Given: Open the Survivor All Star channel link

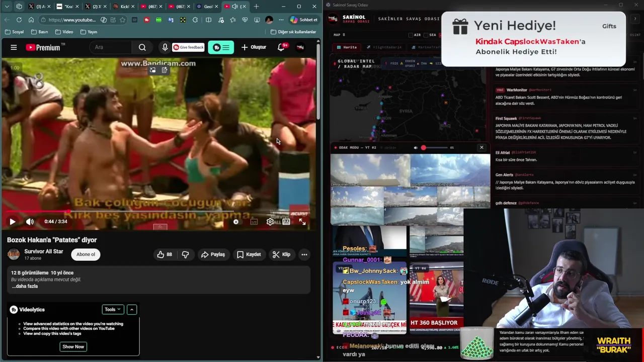Looking at the screenshot, I should 44,251.
